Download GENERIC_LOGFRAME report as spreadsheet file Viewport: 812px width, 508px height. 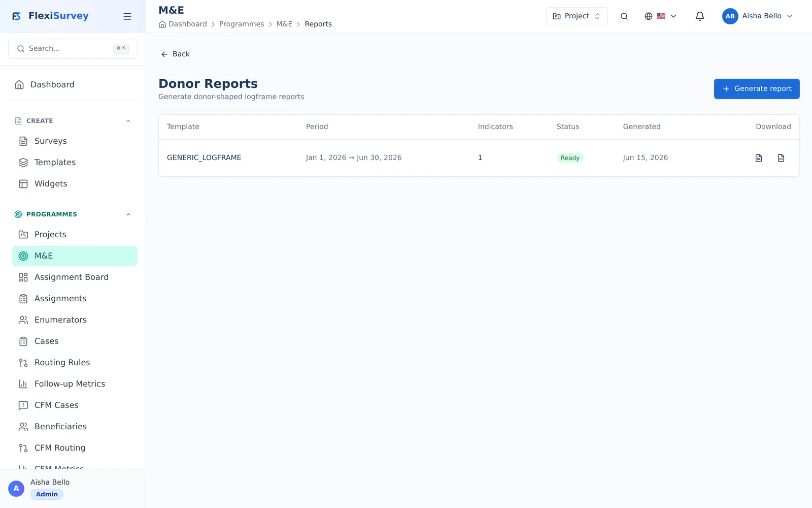[781, 158]
